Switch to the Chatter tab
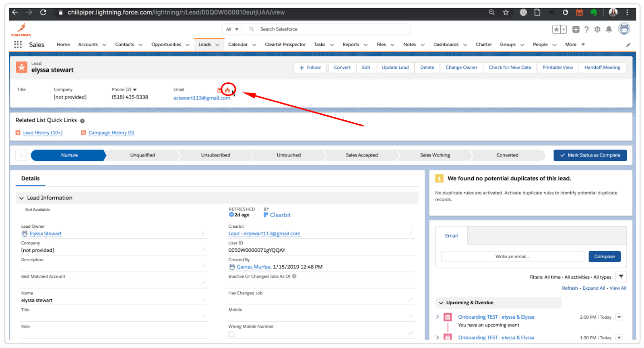644x348 pixels. point(484,45)
